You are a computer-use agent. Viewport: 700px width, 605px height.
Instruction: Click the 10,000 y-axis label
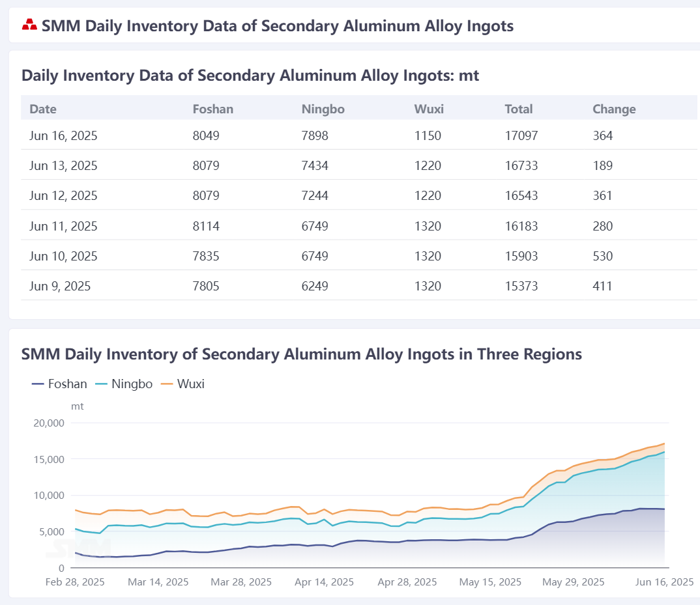click(x=49, y=495)
